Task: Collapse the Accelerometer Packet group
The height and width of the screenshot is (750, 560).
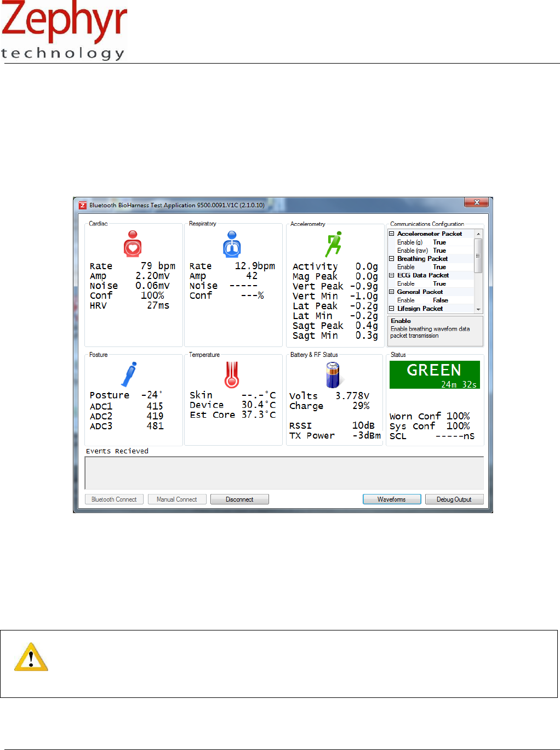Action: [x=392, y=234]
